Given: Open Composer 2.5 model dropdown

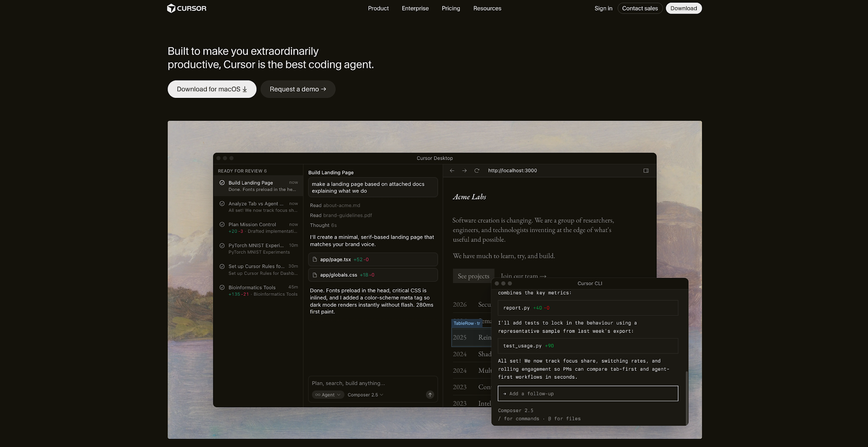Looking at the screenshot, I should 365,394.
